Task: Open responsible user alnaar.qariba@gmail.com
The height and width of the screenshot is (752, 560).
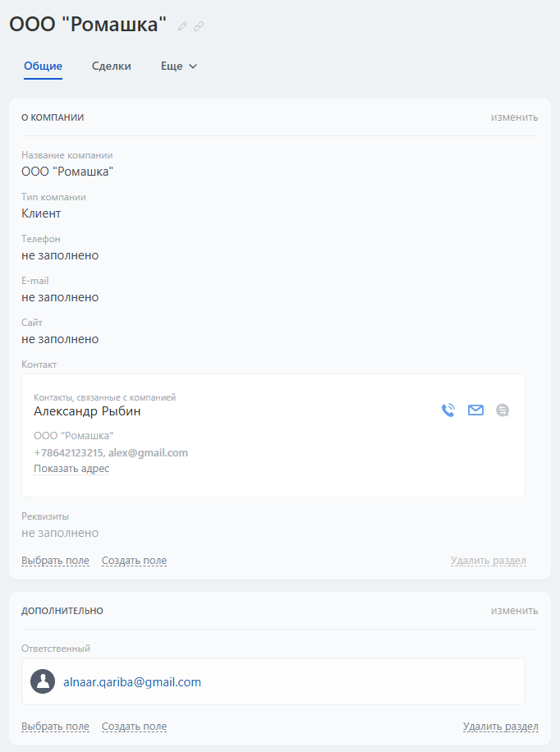Action: [x=132, y=682]
